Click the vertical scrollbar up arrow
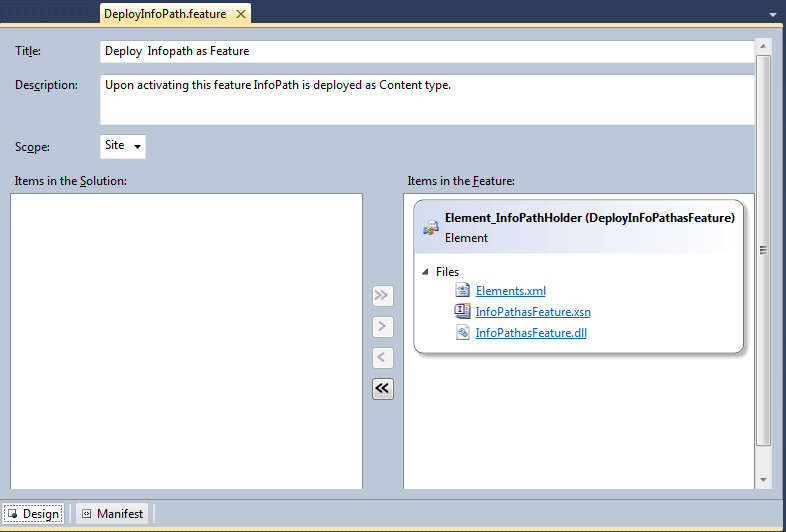Image resolution: width=786 pixels, height=532 pixels. (x=763, y=46)
